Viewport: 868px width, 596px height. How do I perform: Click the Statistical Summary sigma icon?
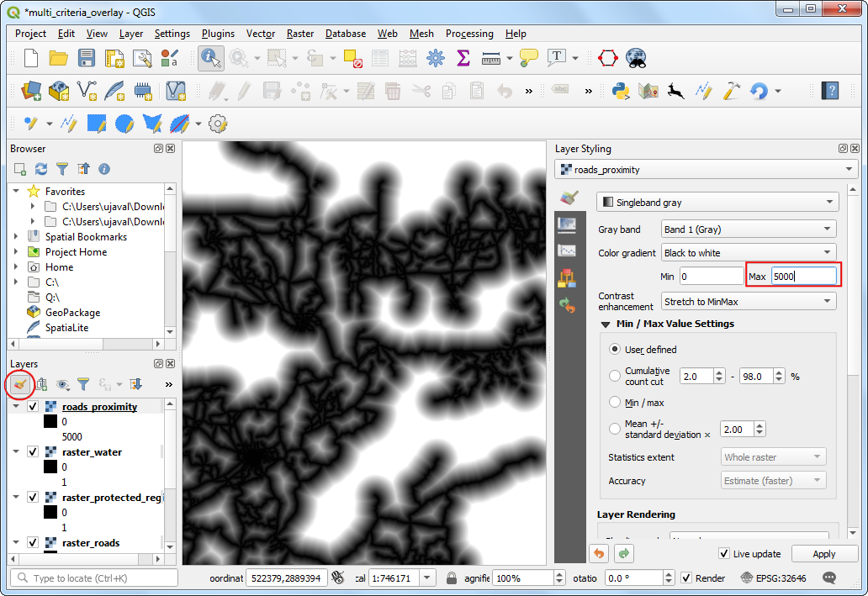tap(463, 58)
